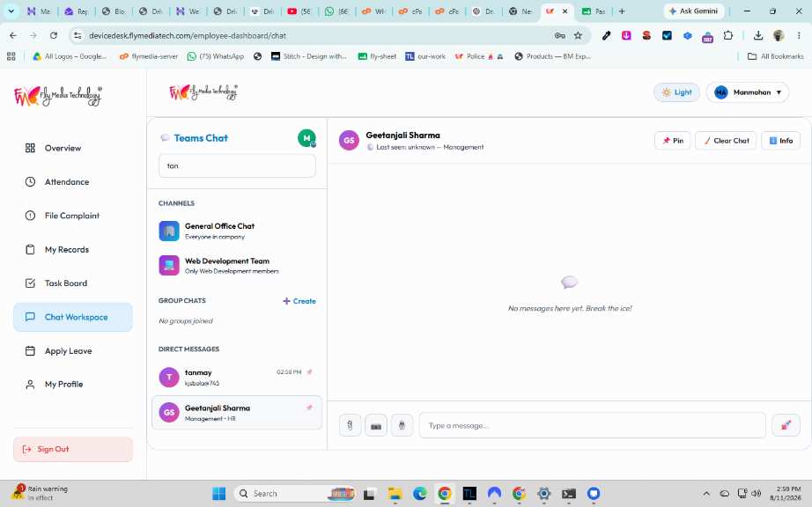This screenshot has width=812, height=507.
Task: Open the Chrome tab search dropdown arrow
Action: pos(11,11)
